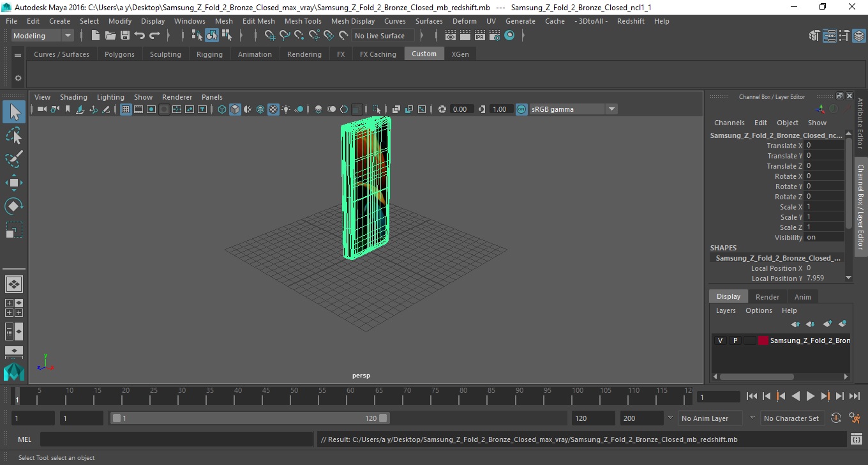Viewport: 868px width, 465px height.
Task: Open the viewport Shading menu
Action: [x=73, y=97]
